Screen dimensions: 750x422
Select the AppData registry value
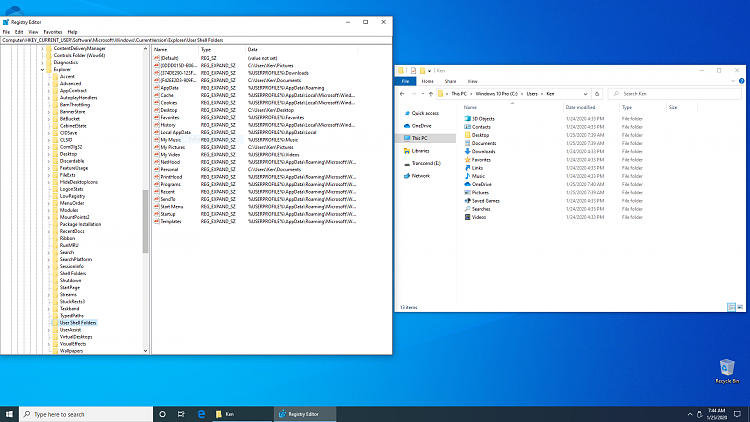click(x=169, y=88)
